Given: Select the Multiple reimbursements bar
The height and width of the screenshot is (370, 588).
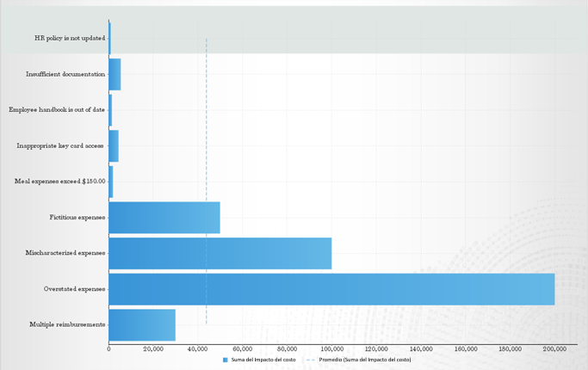Looking at the screenshot, I should click(141, 324).
